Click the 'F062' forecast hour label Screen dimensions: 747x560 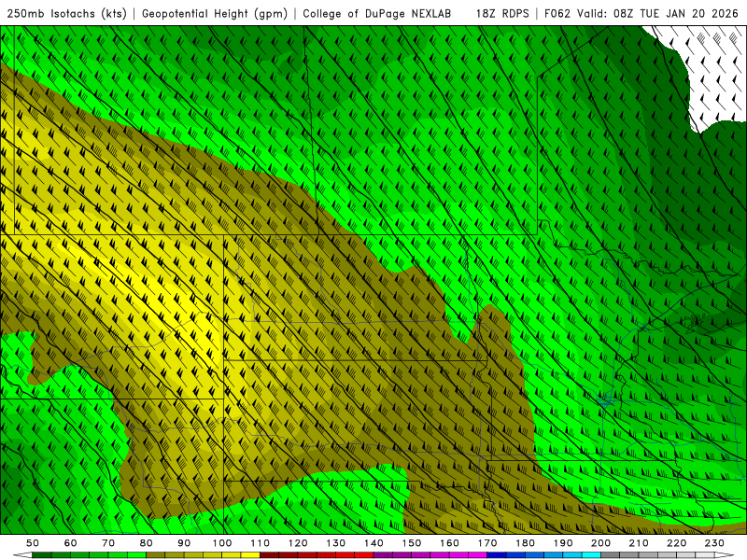(557, 14)
